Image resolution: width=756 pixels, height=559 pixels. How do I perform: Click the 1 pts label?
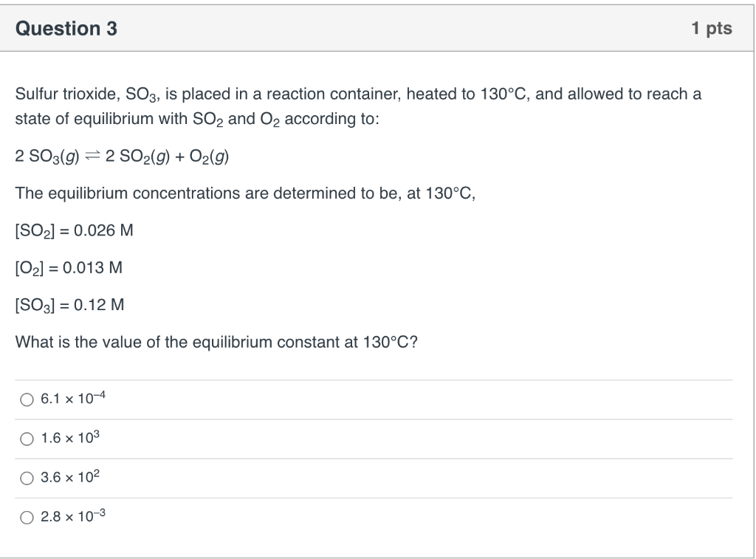[712, 28]
